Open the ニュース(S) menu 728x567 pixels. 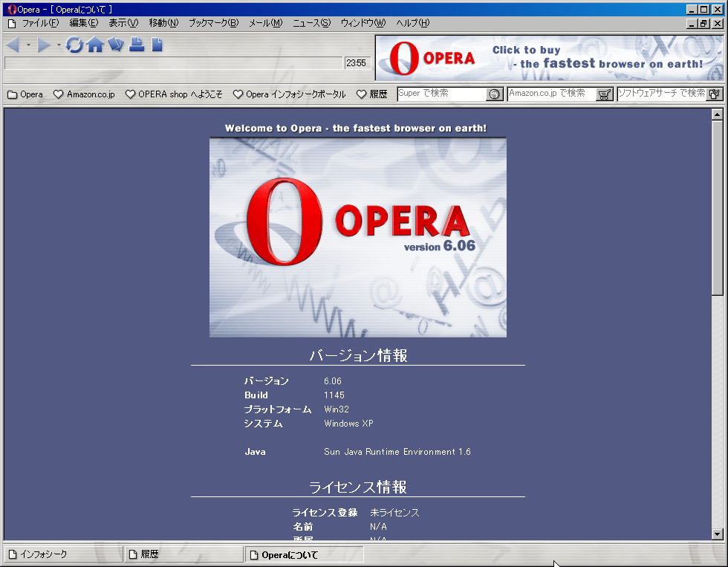coord(311,23)
